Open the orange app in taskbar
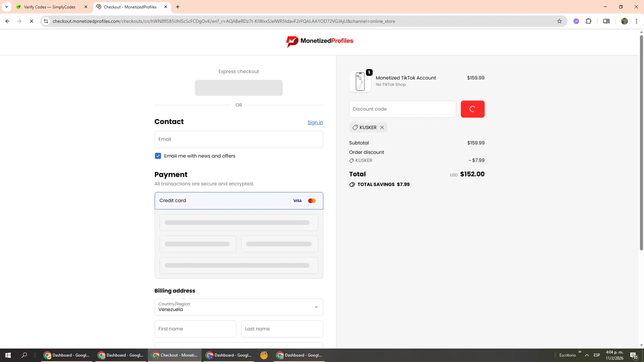Viewport: 644px width, 362px height. coord(264,355)
